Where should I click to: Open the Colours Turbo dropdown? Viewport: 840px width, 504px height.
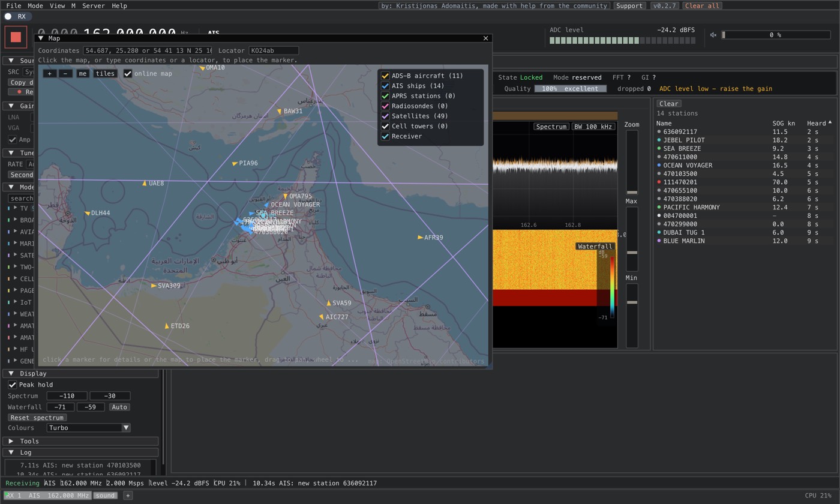89,428
